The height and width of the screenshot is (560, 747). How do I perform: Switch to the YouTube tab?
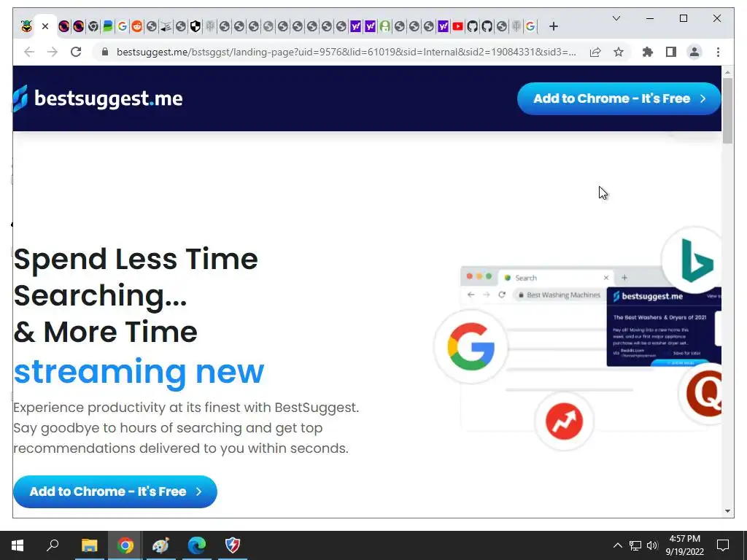coord(458,26)
